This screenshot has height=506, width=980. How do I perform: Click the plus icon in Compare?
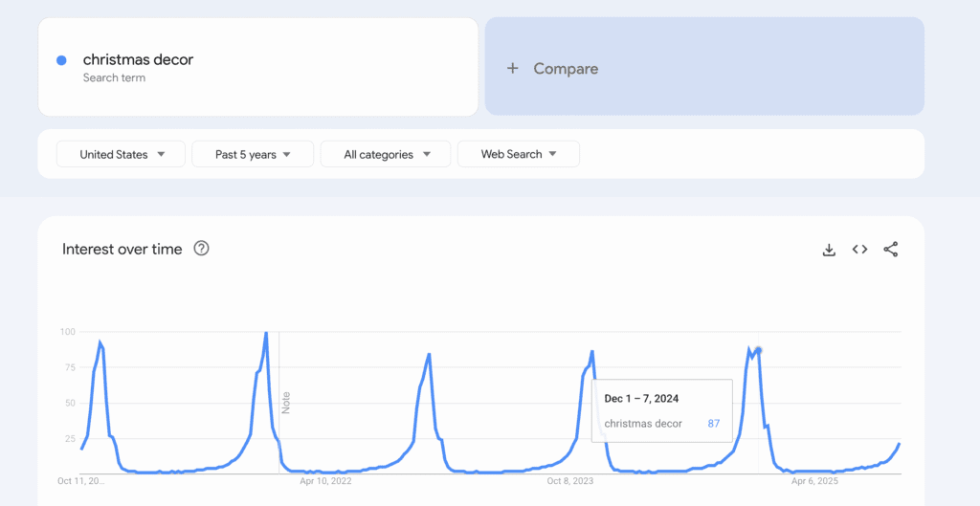click(513, 69)
